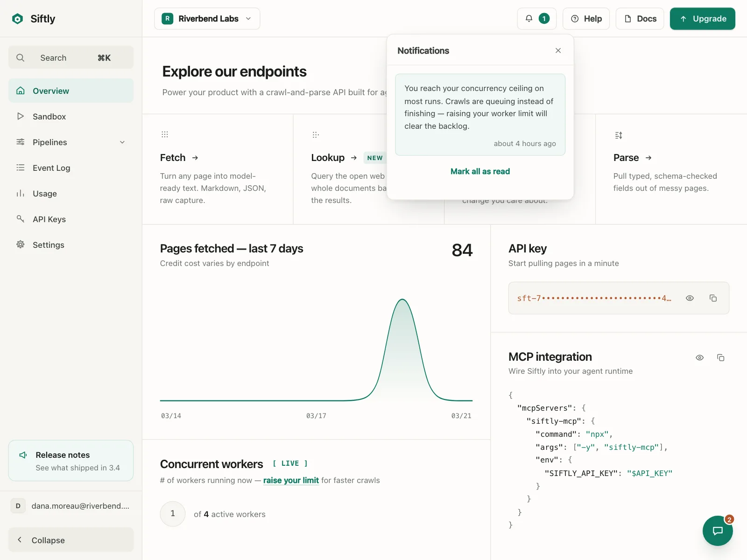Click the masked API key field

(619, 298)
